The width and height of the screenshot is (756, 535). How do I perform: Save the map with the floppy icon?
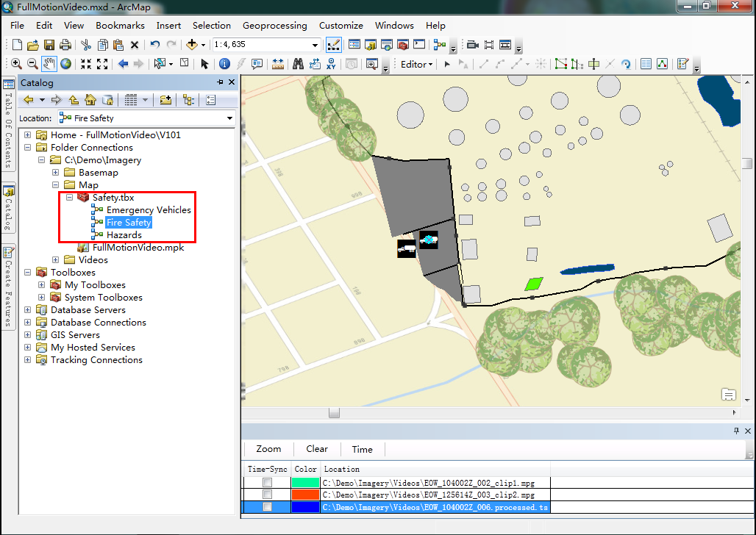tap(49, 45)
